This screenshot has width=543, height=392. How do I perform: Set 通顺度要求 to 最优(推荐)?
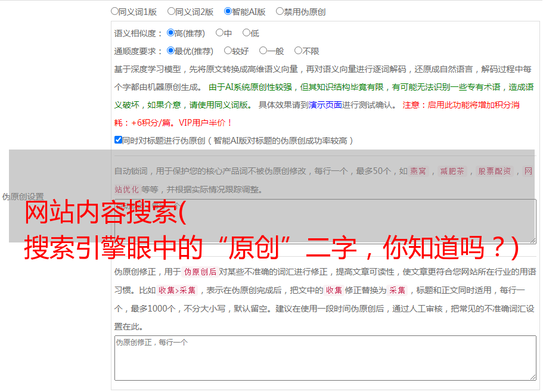170,51
